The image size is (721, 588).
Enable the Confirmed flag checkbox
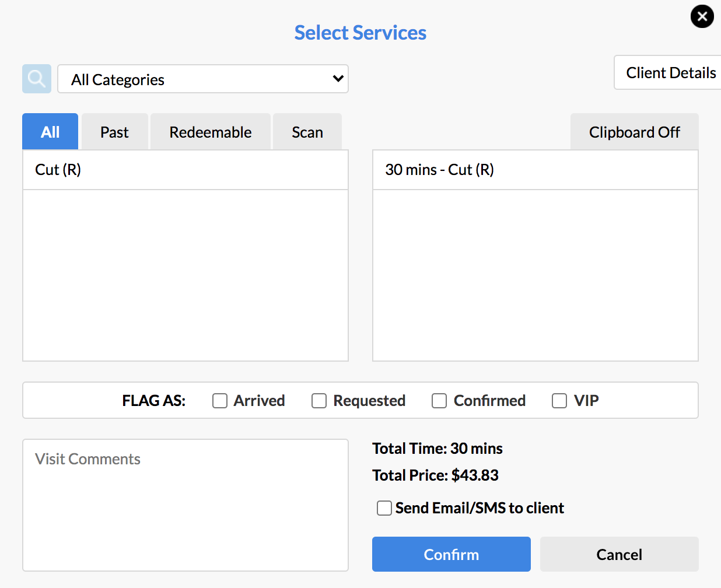click(439, 401)
